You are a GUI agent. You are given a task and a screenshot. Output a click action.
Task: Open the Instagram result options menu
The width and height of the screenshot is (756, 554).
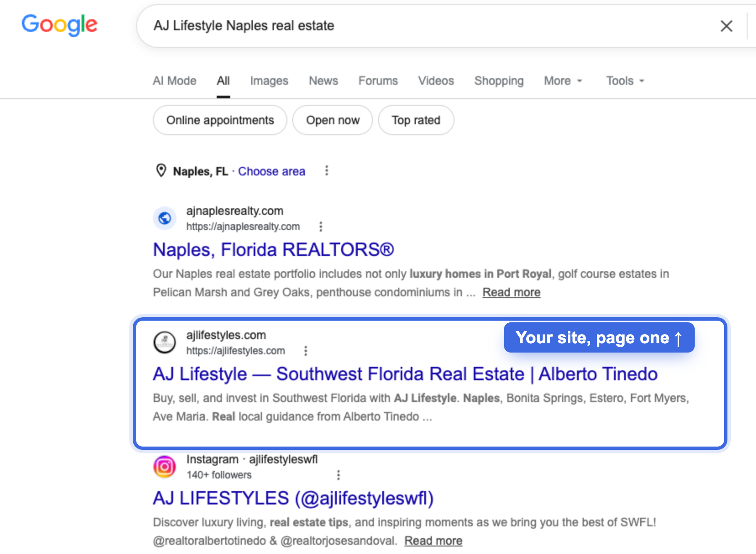pos(339,475)
